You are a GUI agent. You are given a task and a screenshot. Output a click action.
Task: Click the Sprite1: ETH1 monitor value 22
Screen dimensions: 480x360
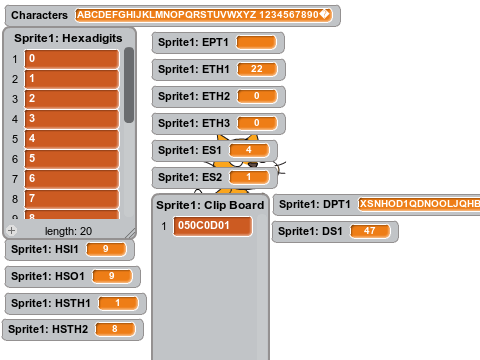(257, 69)
